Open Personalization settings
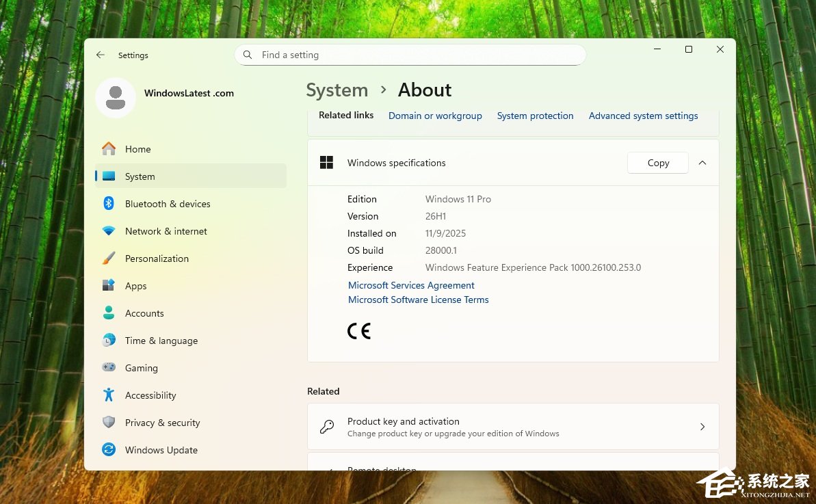Screen dimensions: 816x504 tap(190, 258)
